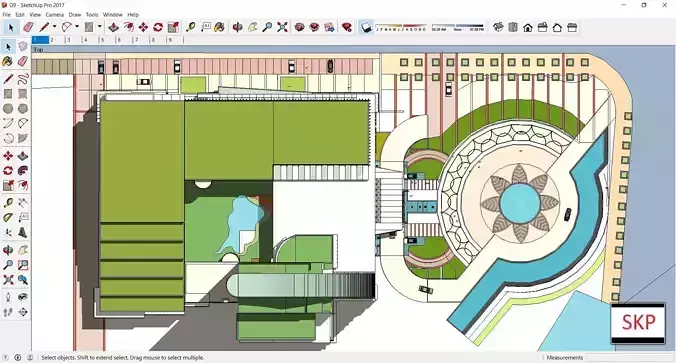Activate the Offset tool in top toolbar

pos(128,27)
